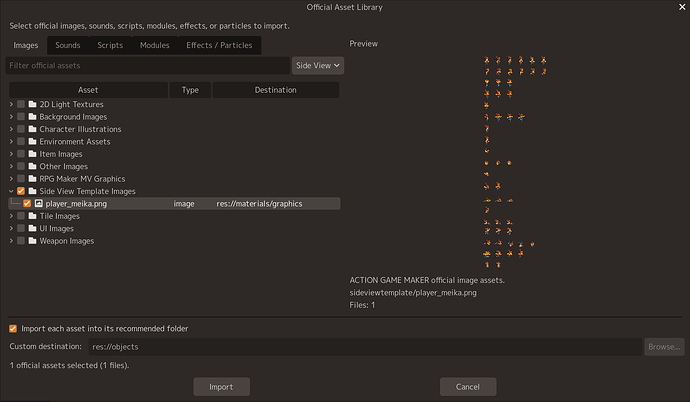Click the Background Images folder icon
This screenshot has width=690, height=402.
tap(33, 117)
